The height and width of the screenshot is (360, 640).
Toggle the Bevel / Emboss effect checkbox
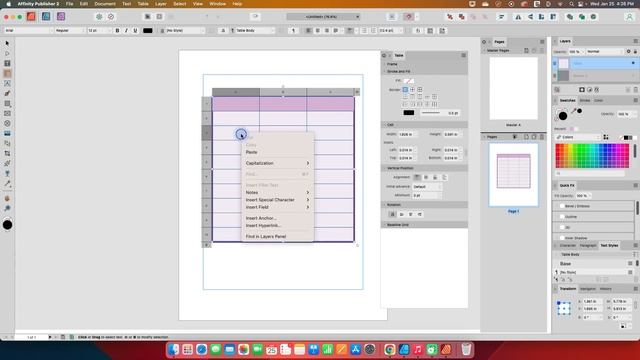point(562,206)
